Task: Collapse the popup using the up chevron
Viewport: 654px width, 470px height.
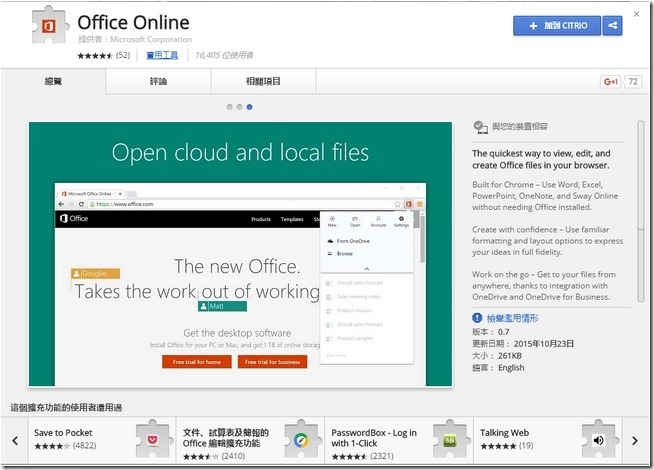Action: (367, 269)
